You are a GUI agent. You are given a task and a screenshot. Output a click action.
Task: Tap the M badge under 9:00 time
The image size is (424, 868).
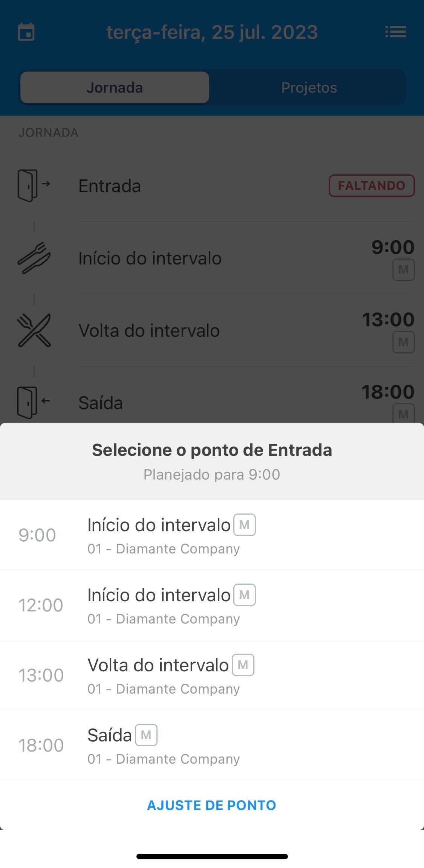(x=403, y=270)
